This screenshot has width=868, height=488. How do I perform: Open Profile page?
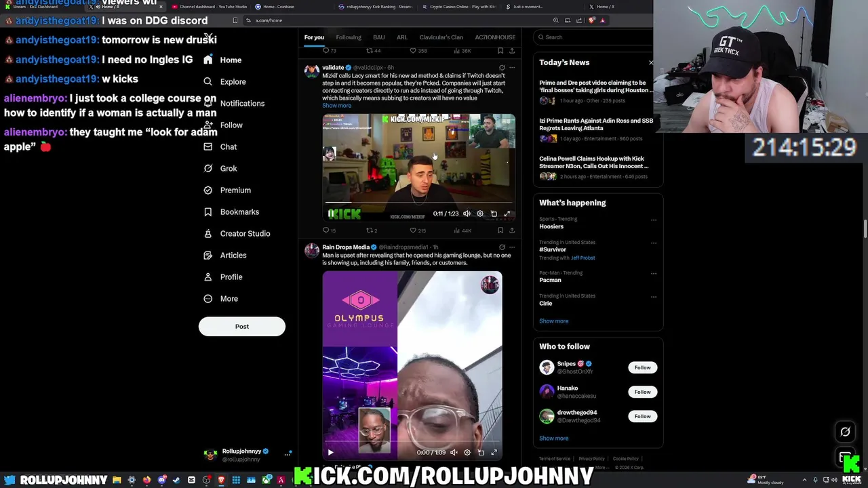click(222, 277)
